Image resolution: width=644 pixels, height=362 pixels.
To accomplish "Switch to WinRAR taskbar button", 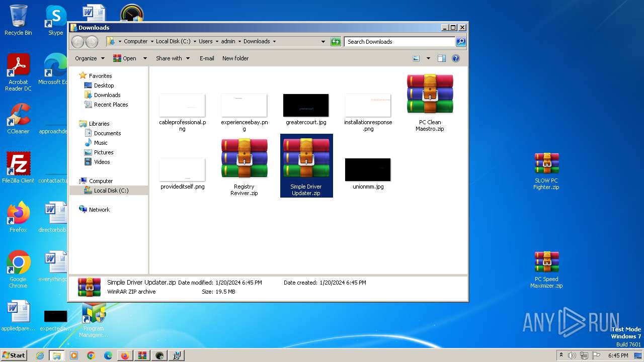I will 142,355.
